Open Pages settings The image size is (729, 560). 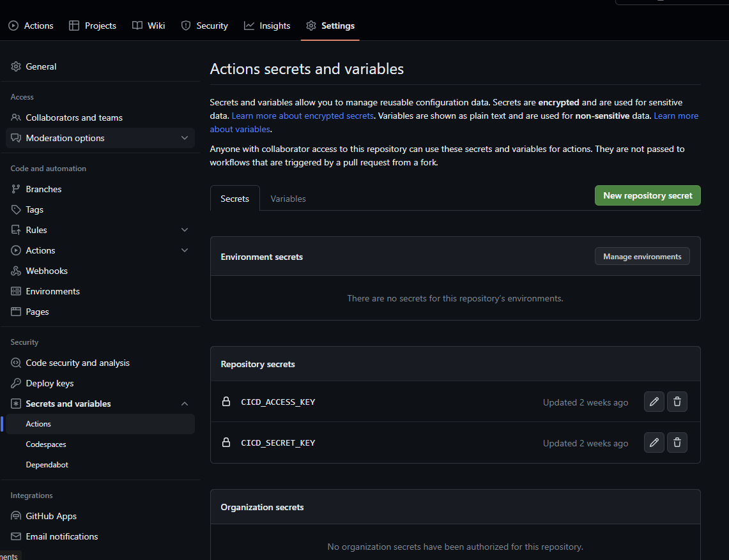point(100,312)
